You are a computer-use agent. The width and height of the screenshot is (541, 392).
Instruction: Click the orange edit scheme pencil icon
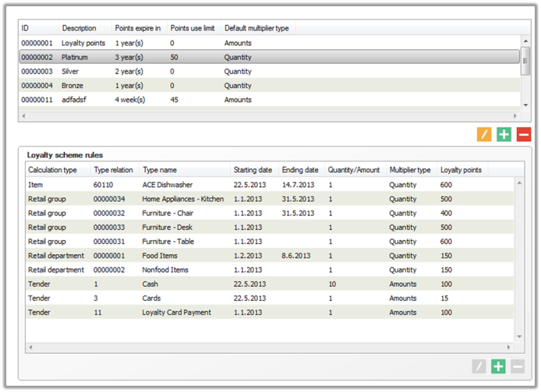click(484, 134)
